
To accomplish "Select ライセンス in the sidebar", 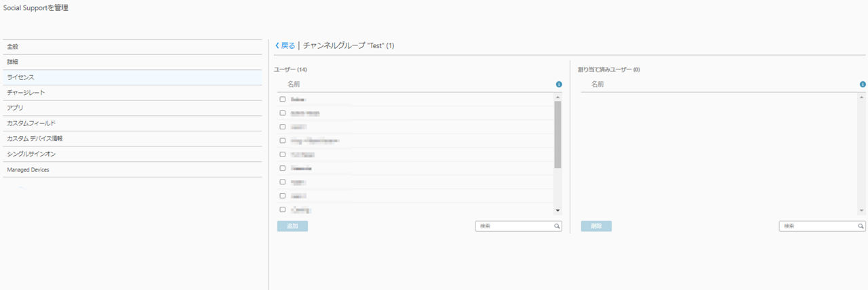I will click(x=132, y=77).
